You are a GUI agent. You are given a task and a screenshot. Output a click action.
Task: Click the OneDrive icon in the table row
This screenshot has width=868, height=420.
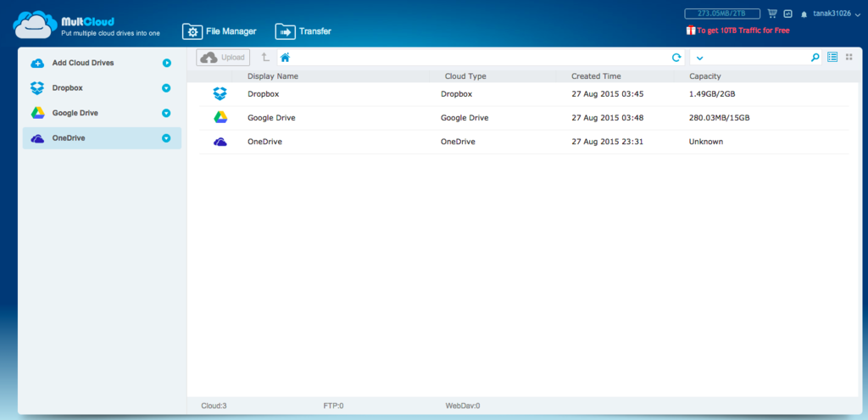tap(220, 143)
